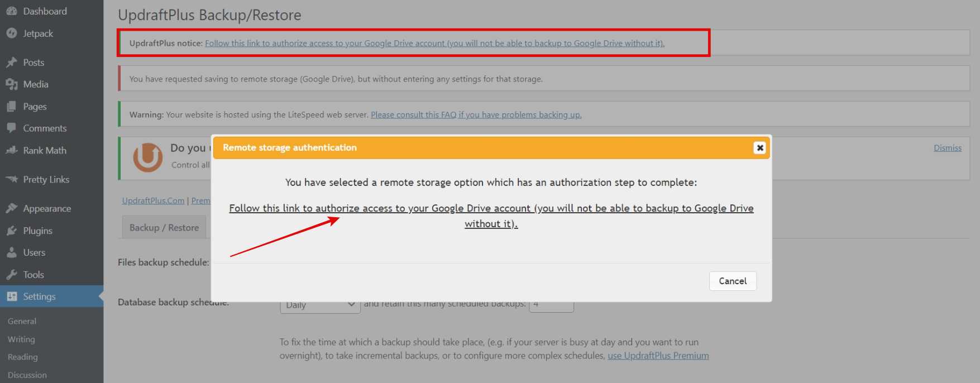Click the 'Files backup schedule:' label

point(164,262)
